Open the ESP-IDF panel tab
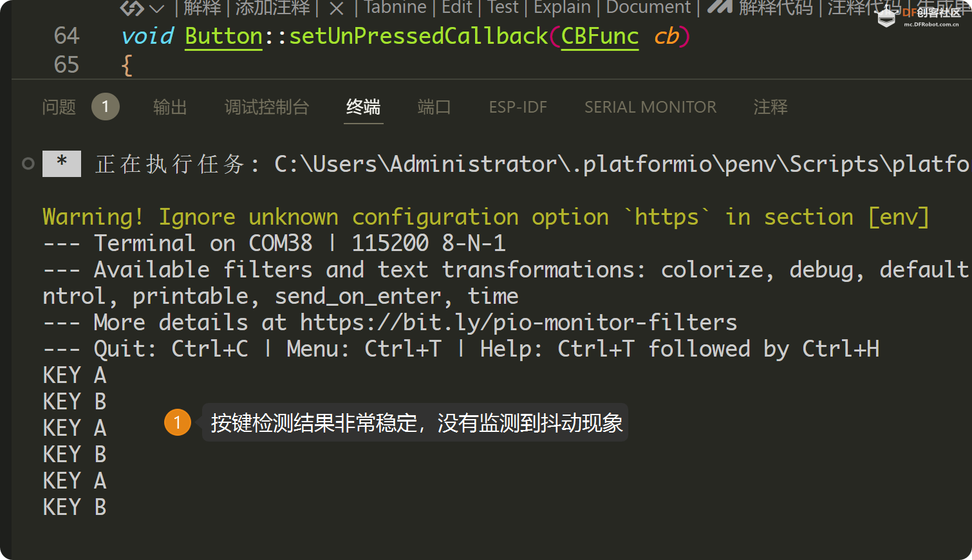The width and height of the screenshot is (972, 560). [518, 107]
